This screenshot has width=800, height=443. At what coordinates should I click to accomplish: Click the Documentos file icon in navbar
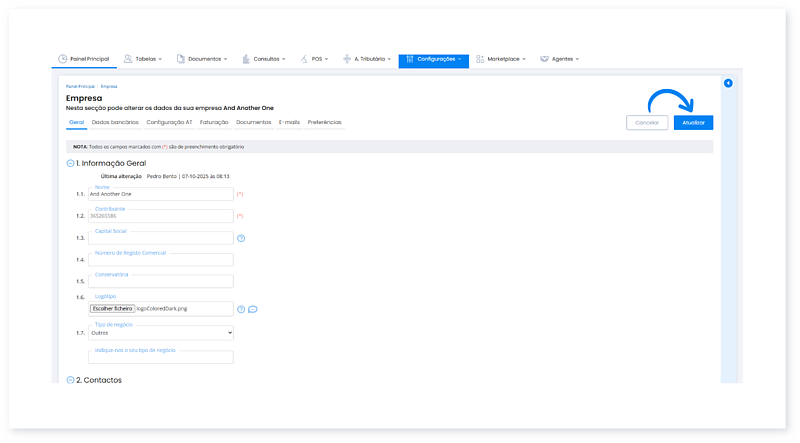tap(181, 59)
